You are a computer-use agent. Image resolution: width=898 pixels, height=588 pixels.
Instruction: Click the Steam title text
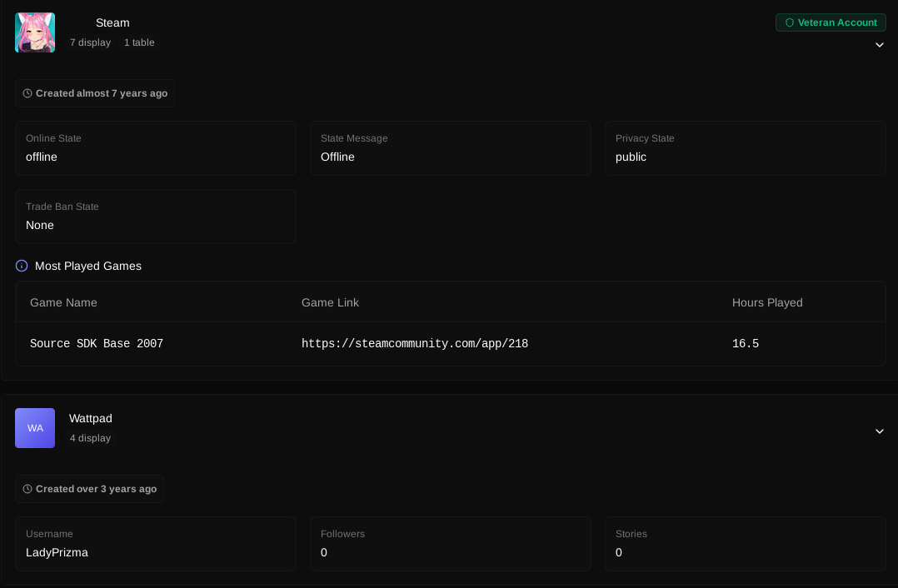point(112,22)
